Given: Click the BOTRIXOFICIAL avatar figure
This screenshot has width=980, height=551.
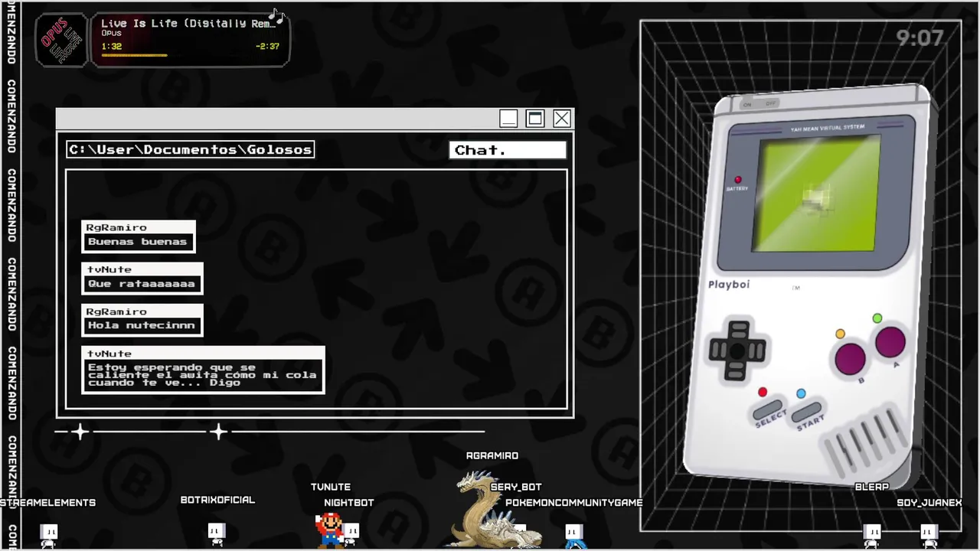Looking at the screenshot, I should coord(217,534).
